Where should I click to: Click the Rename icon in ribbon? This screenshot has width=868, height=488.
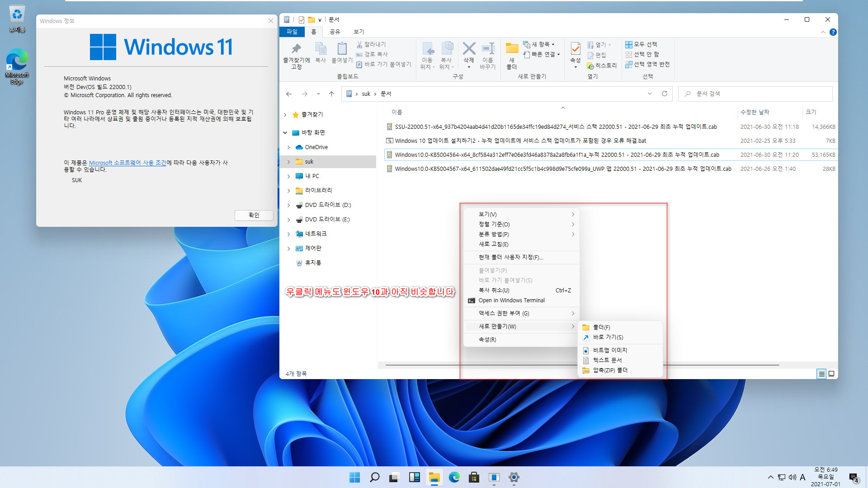pyautogui.click(x=488, y=55)
